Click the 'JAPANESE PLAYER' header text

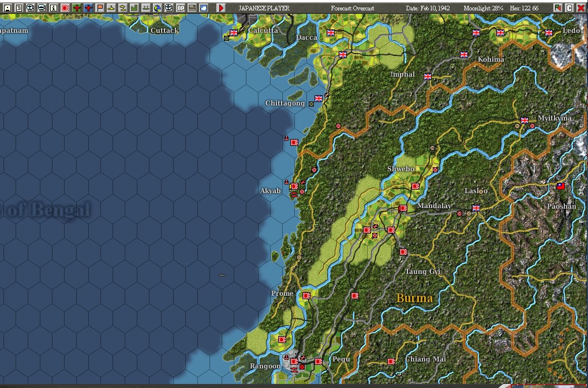[264, 8]
